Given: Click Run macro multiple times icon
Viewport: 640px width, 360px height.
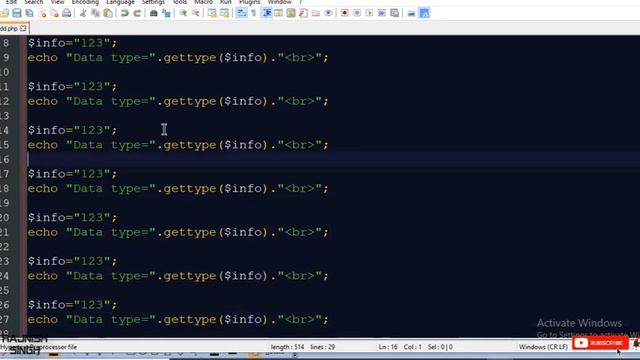Looking at the screenshot, I should pos(382,13).
